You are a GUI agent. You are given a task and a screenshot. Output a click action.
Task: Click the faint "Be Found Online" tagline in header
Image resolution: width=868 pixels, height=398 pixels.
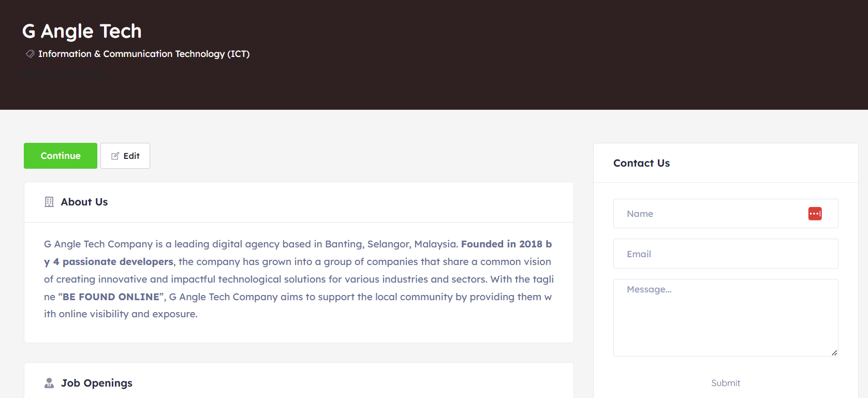pos(63,74)
